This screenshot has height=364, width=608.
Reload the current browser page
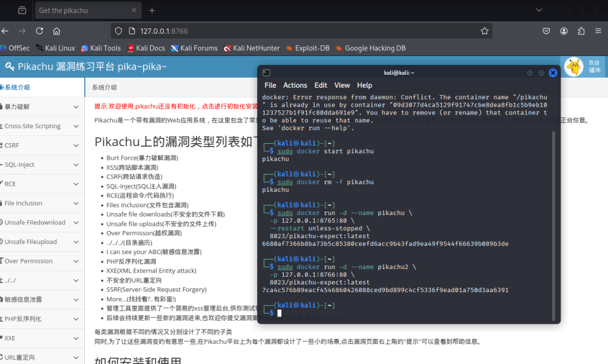click(39, 31)
